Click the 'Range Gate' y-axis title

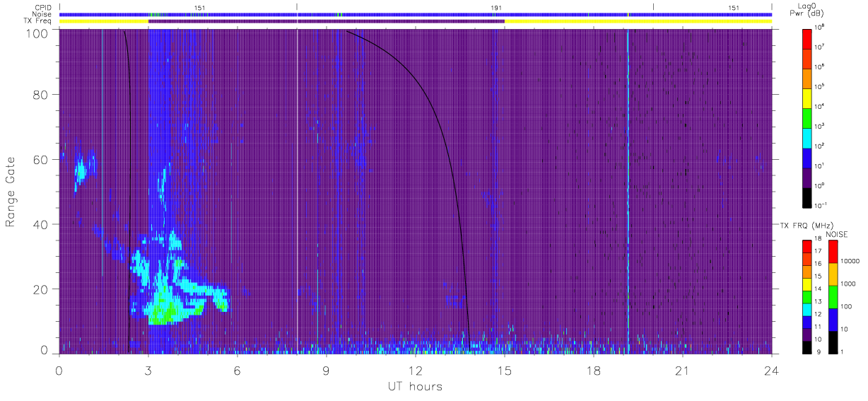tap(11, 193)
